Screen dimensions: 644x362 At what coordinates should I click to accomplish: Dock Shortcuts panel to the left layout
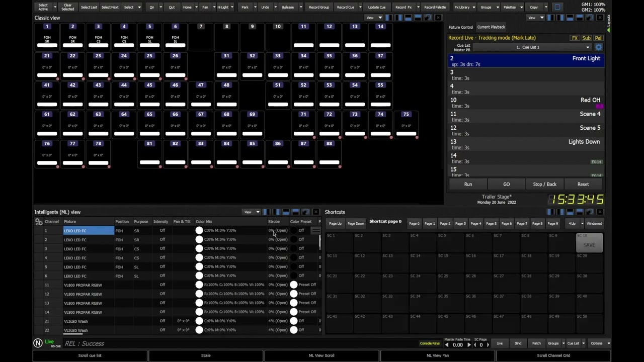(x=550, y=212)
